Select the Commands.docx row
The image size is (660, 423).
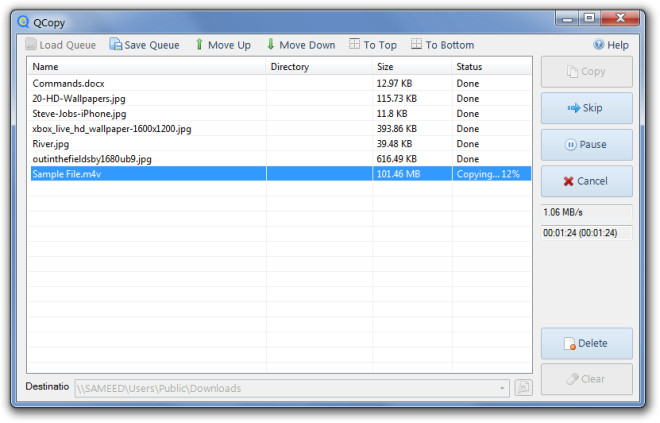tap(281, 83)
